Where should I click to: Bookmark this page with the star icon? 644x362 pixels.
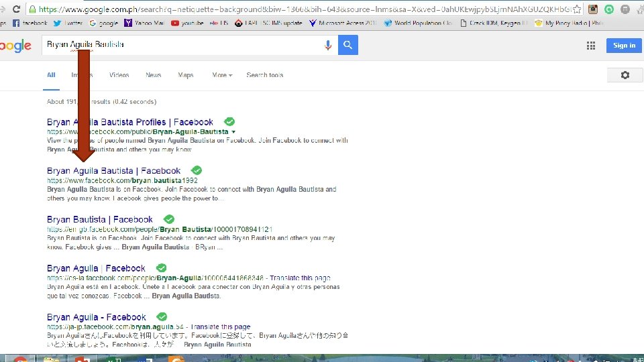click(577, 9)
